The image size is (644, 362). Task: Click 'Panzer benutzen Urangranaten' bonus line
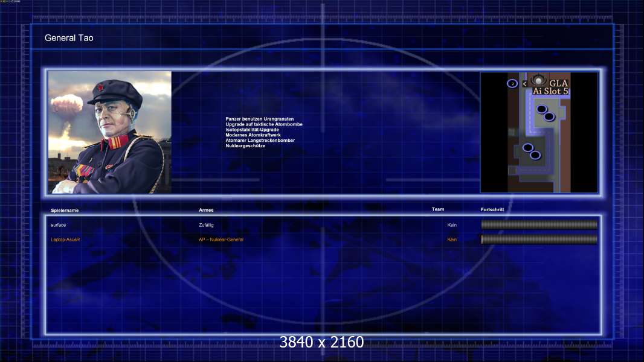(260, 119)
